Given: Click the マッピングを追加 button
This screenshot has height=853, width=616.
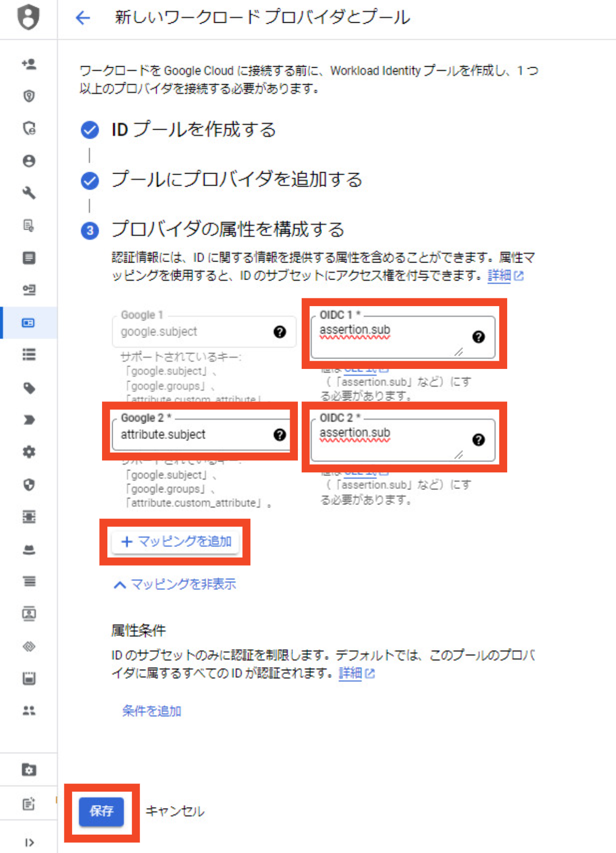Looking at the screenshot, I should 176,542.
